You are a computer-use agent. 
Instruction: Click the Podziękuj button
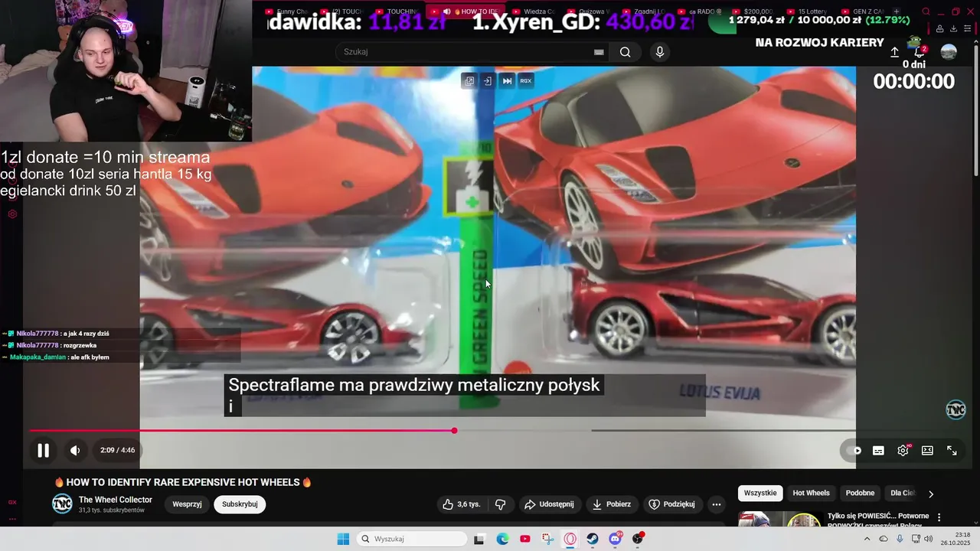672,504
